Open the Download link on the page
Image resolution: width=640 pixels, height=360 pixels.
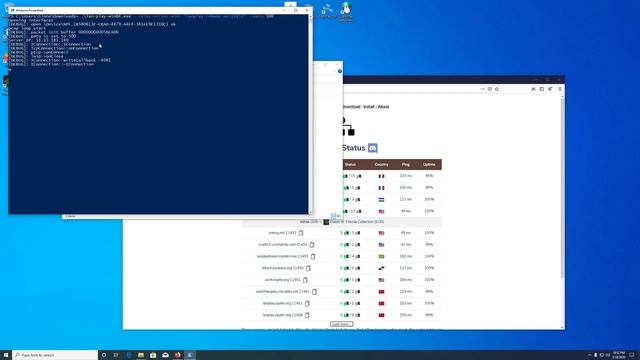(x=351, y=107)
